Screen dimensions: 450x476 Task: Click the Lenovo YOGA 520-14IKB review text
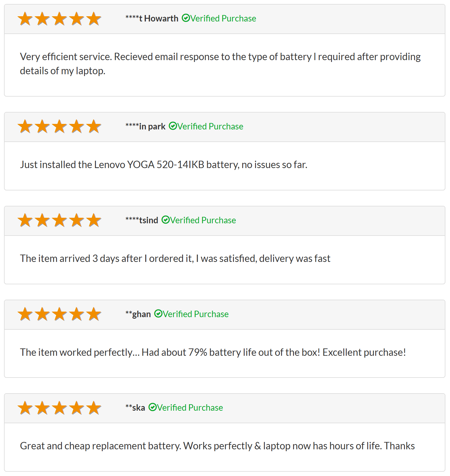[164, 165]
